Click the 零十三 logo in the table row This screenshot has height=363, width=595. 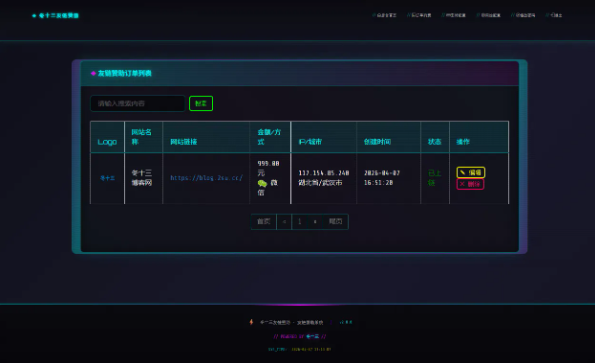point(107,178)
